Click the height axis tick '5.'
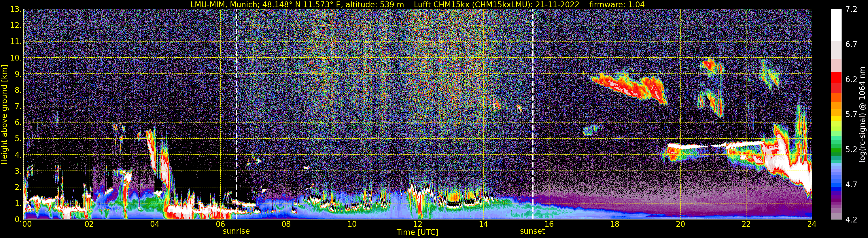This screenshot has width=868, height=238. click(18, 139)
